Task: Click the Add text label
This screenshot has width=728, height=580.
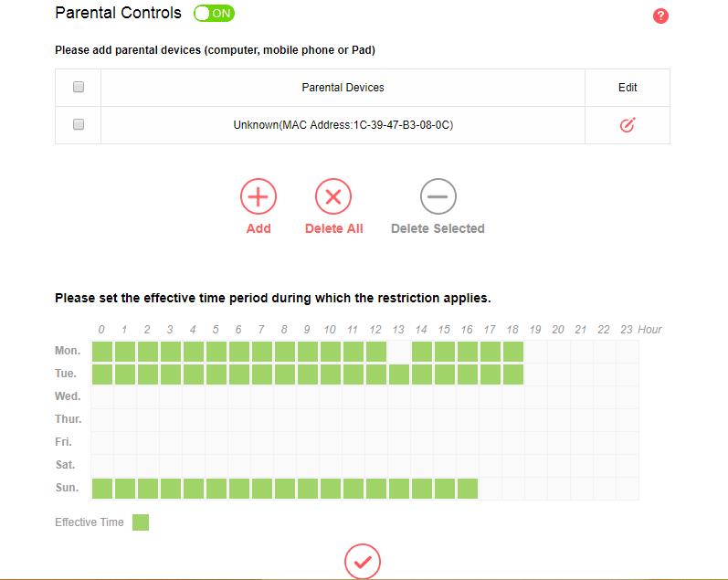Action: pos(258,228)
